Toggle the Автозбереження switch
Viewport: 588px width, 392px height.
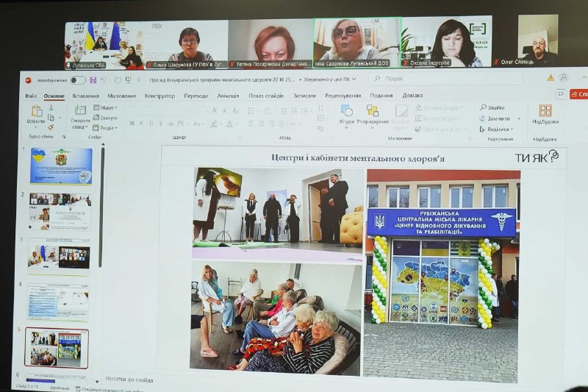(x=77, y=79)
